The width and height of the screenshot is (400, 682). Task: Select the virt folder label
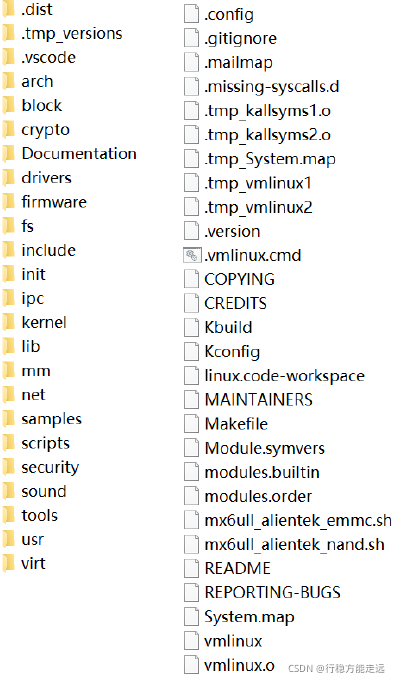click(33, 563)
